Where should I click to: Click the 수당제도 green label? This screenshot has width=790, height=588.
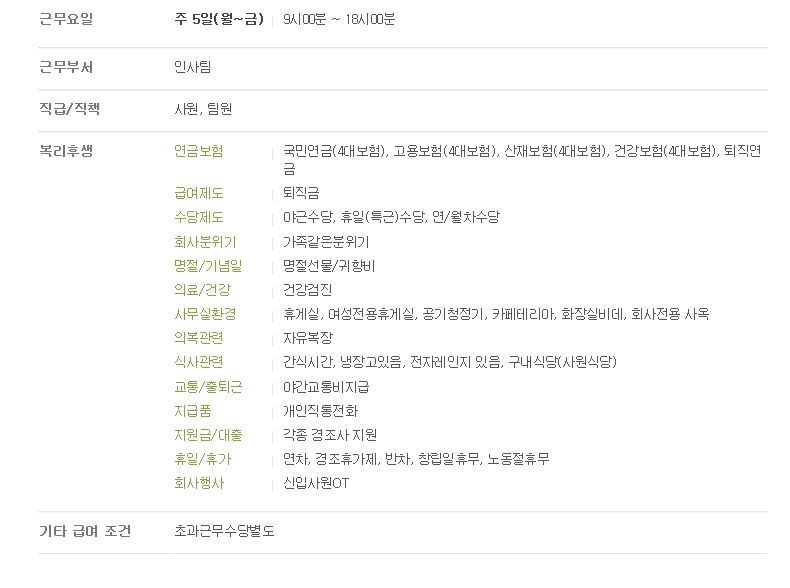[x=199, y=217]
